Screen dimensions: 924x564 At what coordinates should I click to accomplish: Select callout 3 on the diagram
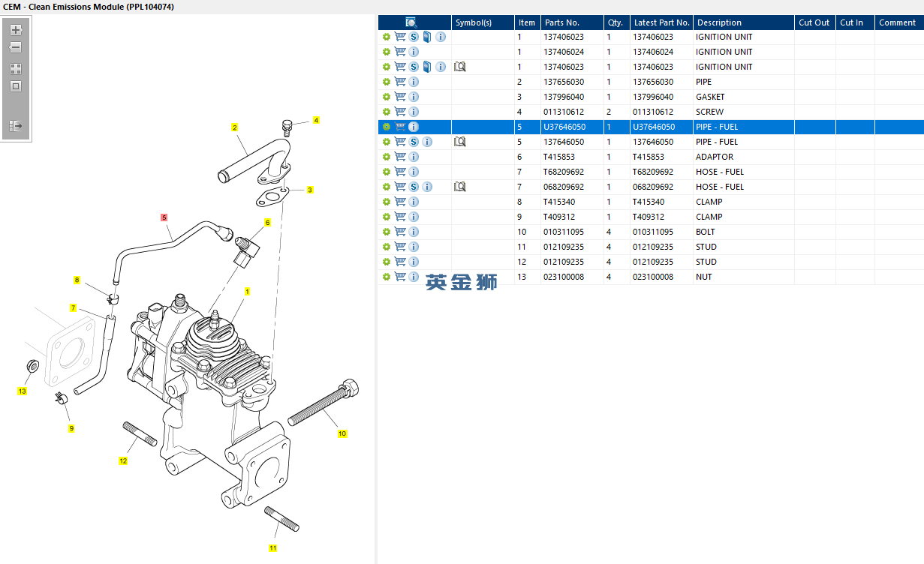pos(310,190)
